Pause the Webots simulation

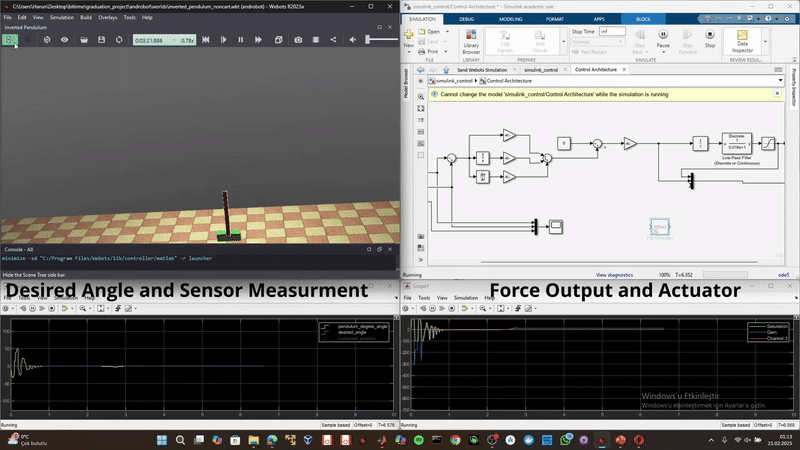point(240,39)
